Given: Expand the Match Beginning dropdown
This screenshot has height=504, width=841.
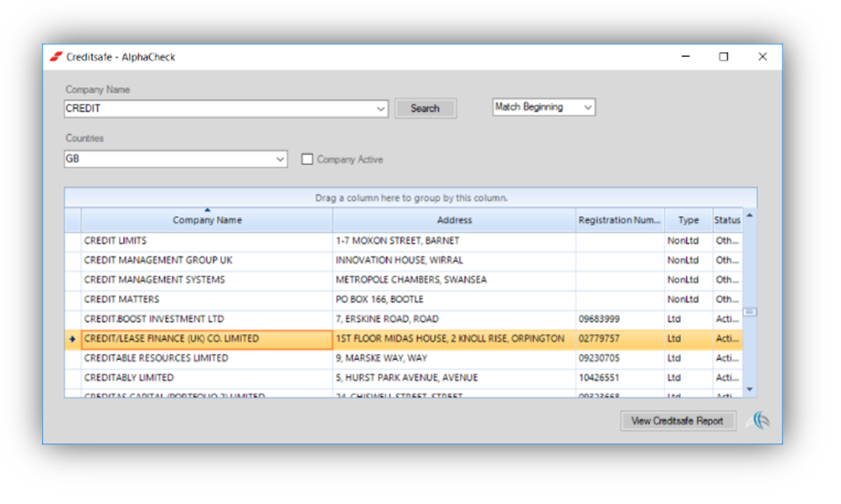Looking at the screenshot, I should point(587,107).
